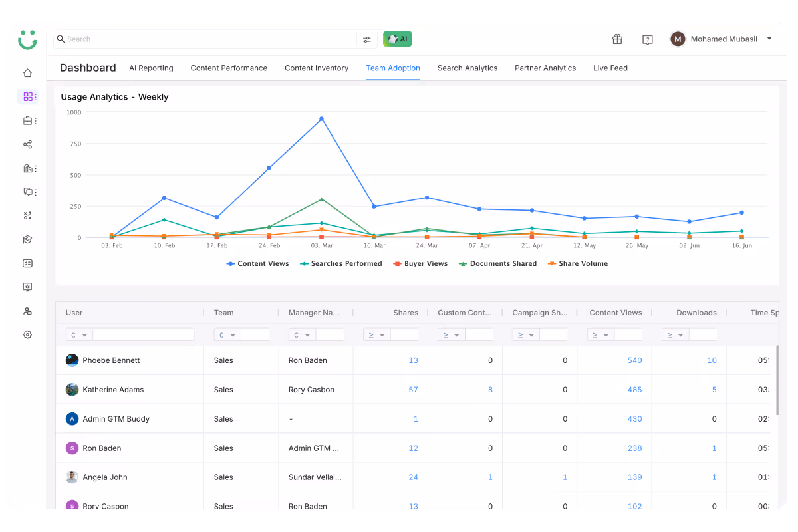The width and height of the screenshot is (798, 532).
Task: Open Mohamed Mubasil account dropdown arrow
Action: 769,39
